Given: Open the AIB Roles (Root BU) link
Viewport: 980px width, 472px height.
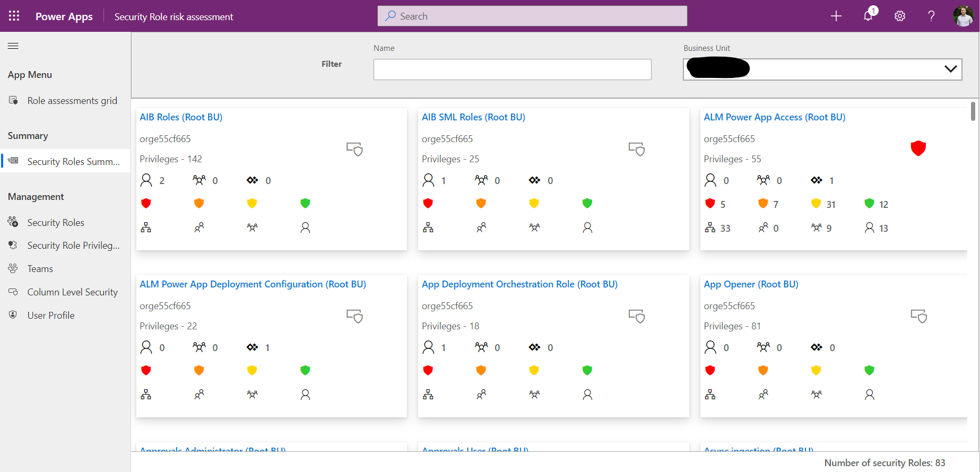Looking at the screenshot, I should pyautogui.click(x=181, y=117).
